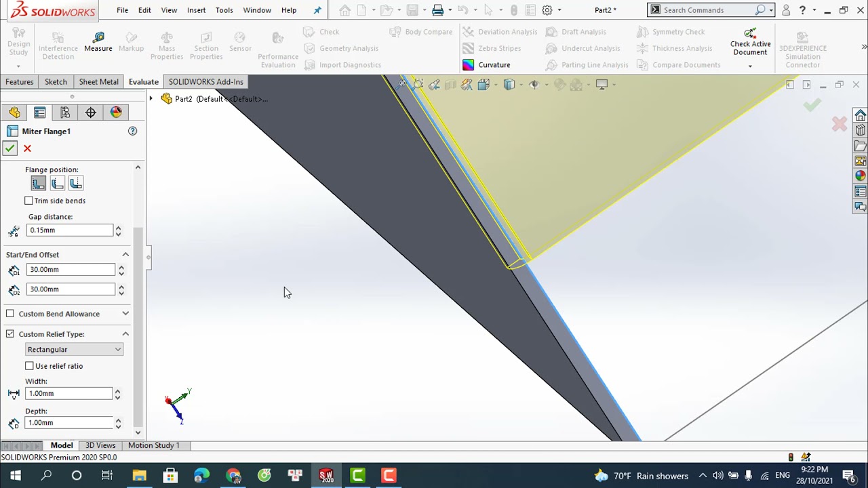Open the FeatureManager Design Tree tab

pyautogui.click(x=14, y=113)
